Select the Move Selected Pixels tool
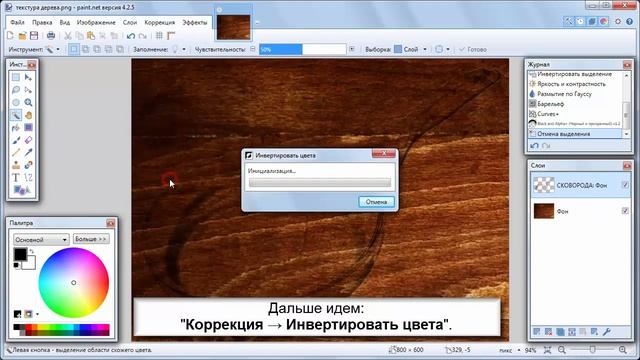 click(28, 77)
